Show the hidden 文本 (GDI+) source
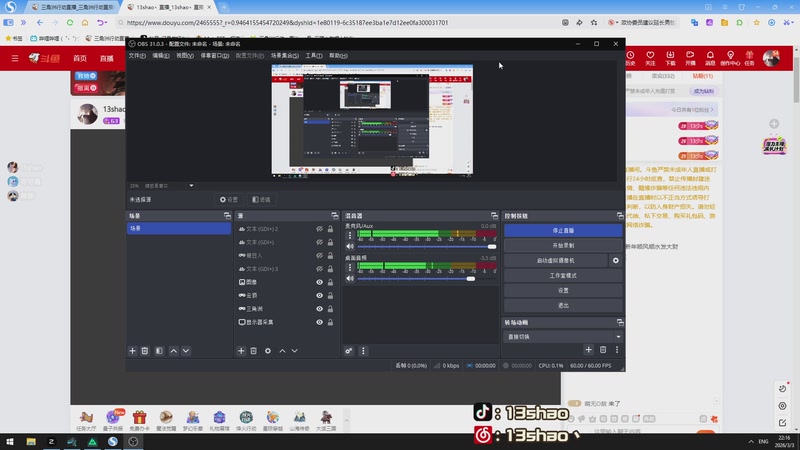This screenshot has height=450, width=800. [319, 242]
